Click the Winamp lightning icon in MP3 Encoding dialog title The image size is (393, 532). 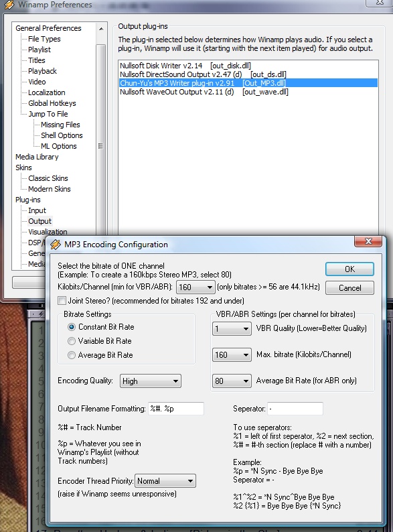click(56, 245)
